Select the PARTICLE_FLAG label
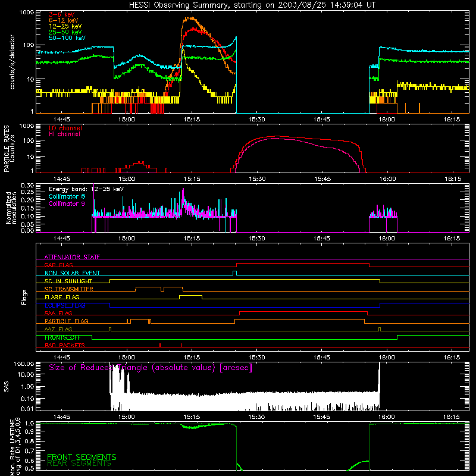This screenshot has width=476, height=476. pyautogui.click(x=67, y=321)
